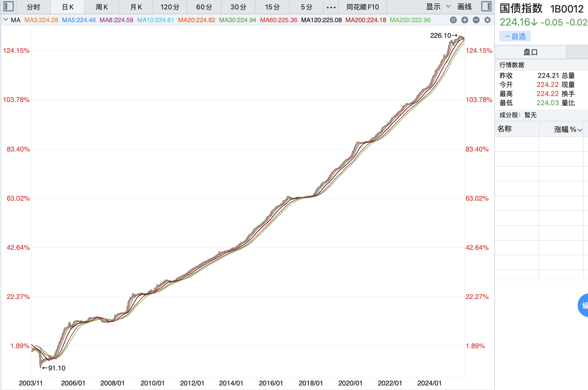The width and height of the screenshot is (588, 390).
Task: Open the 盘口 panel tab
Action: coord(531,52)
